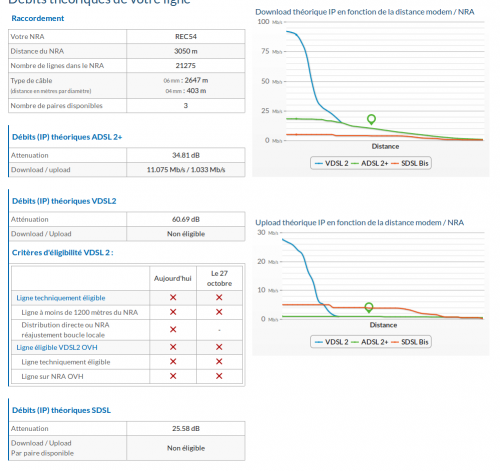500x471 pixels.
Task: Select the distance value '3050 m'
Action: (x=186, y=51)
